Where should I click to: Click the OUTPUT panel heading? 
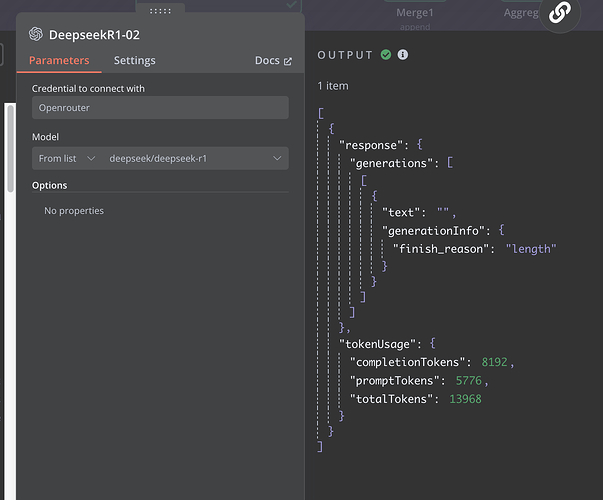pos(345,55)
